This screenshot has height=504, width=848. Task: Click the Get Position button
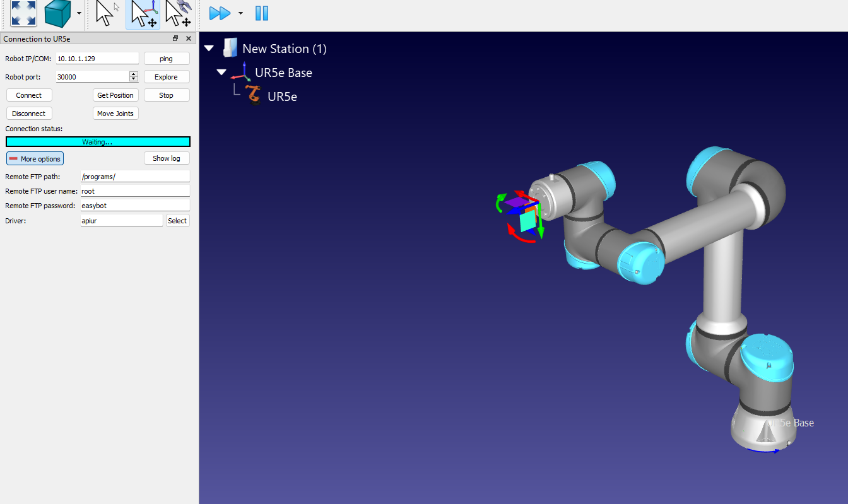(115, 95)
